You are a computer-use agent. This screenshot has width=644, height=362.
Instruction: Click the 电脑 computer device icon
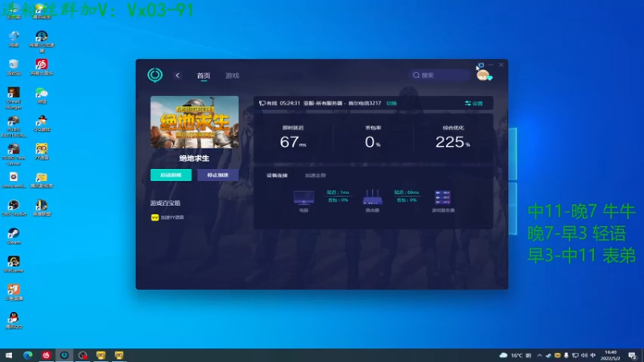click(303, 198)
